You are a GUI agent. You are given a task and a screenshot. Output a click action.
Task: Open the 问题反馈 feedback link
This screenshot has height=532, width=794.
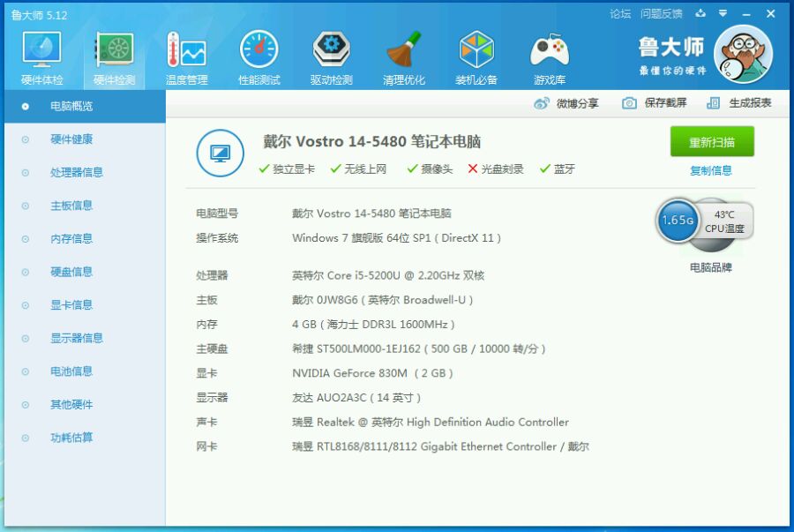[661, 13]
